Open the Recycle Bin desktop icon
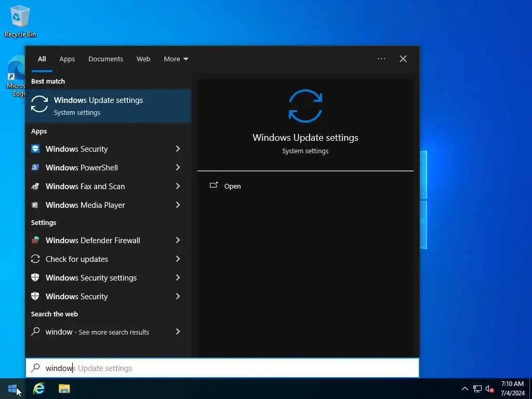Screen dimensions: 532x399 click(20, 21)
